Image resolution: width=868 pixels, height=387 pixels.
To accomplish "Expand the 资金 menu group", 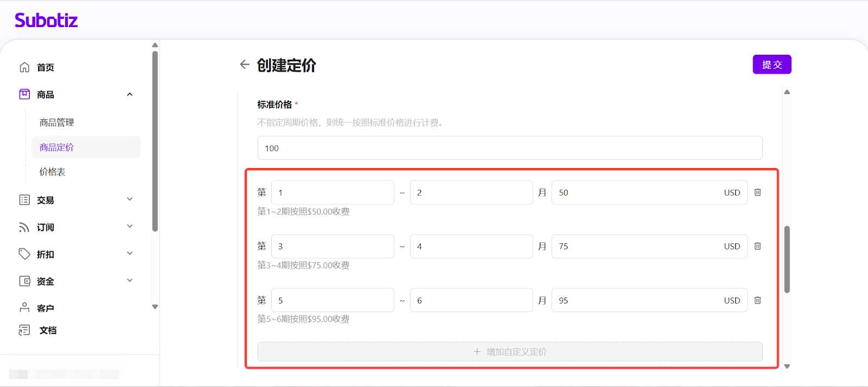I will (x=130, y=281).
